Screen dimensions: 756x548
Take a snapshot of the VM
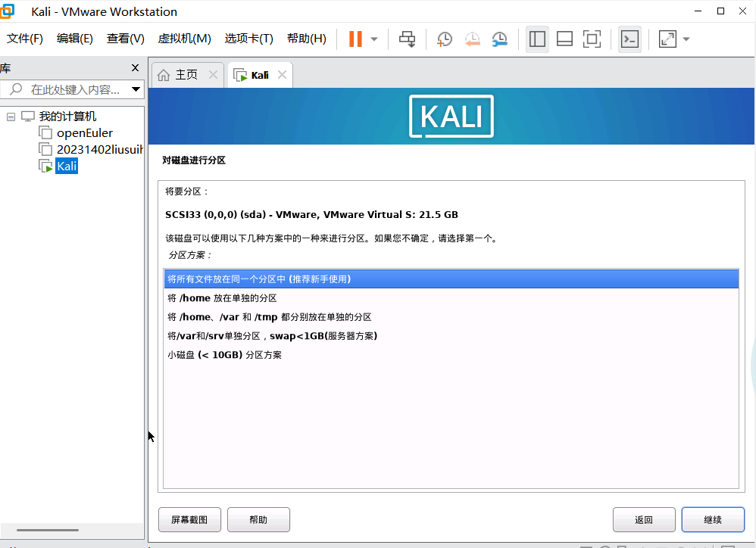[444, 39]
